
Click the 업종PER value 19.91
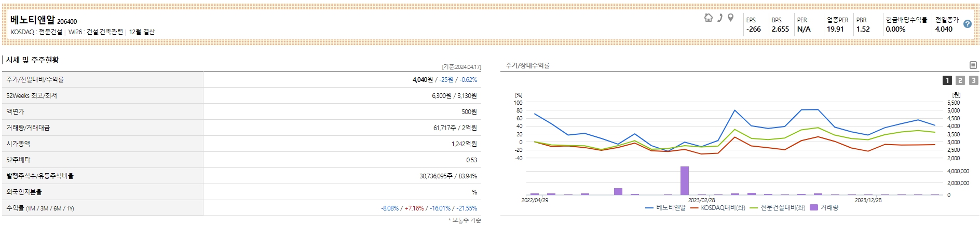tap(835, 30)
